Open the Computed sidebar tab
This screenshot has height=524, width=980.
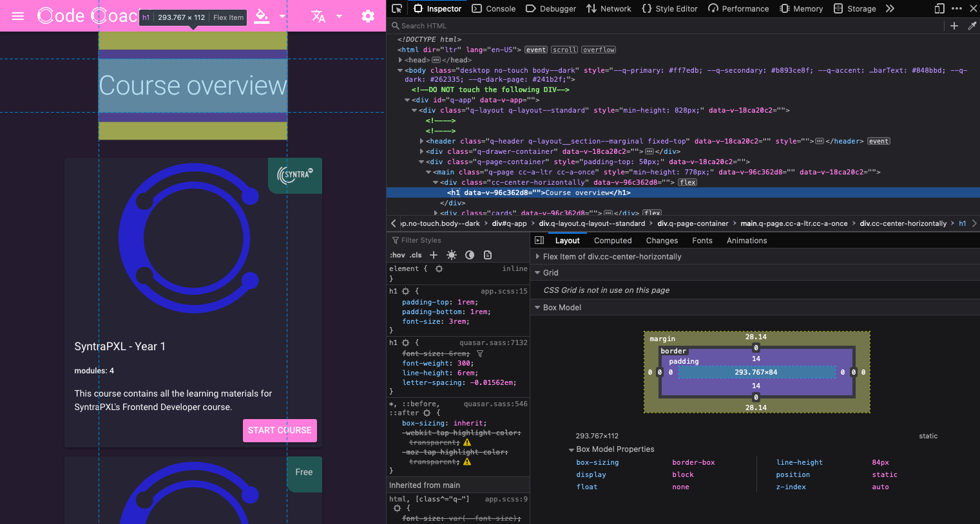tap(613, 240)
